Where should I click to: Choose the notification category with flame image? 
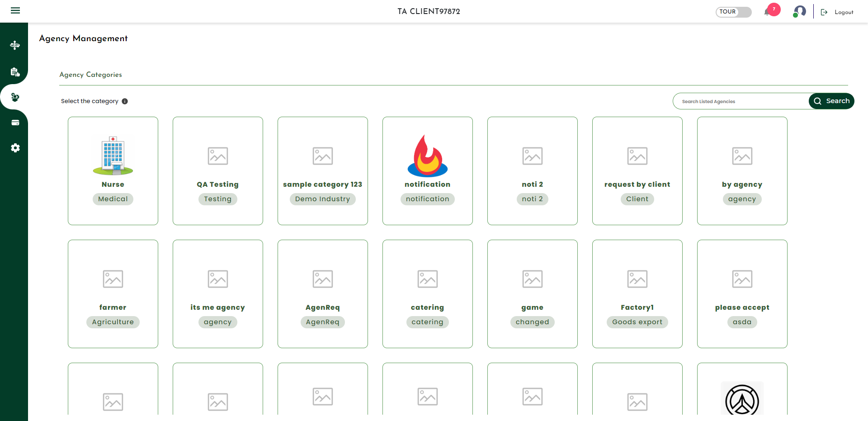pyautogui.click(x=428, y=170)
